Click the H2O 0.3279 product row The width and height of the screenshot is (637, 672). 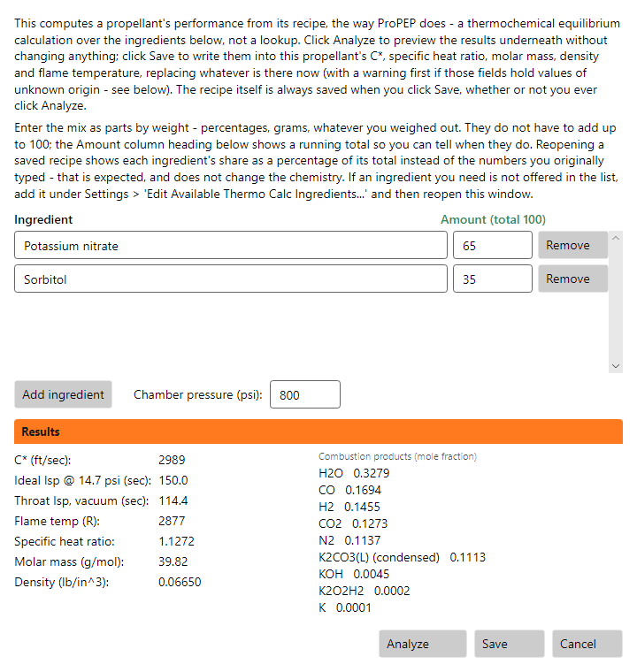(354, 473)
